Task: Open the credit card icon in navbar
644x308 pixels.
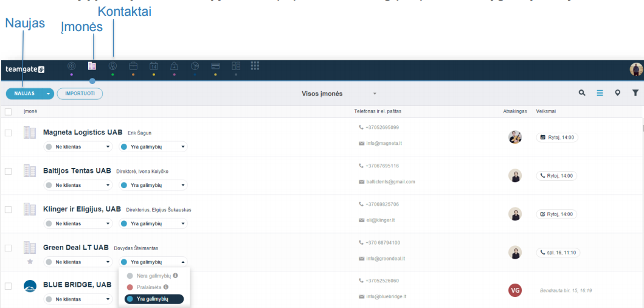Action: click(x=215, y=66)
